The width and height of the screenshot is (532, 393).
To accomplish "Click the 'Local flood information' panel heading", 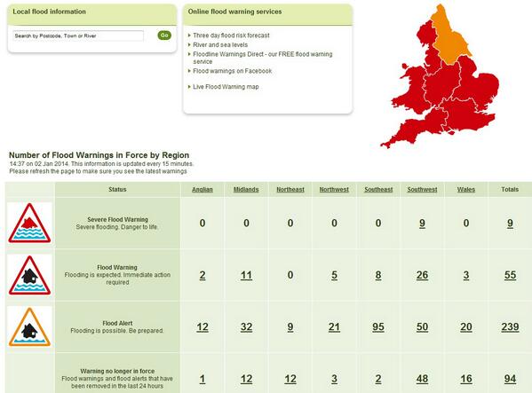I will [x=49, y=12].
